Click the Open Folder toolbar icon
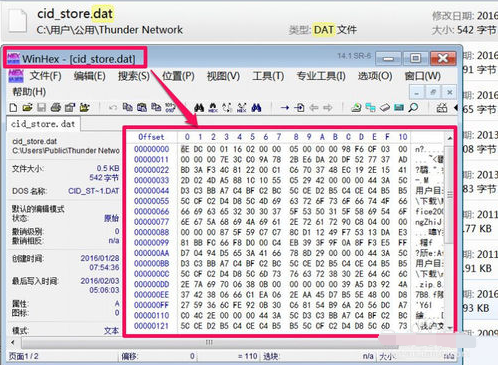The width and height of the screenshot is (501, 366). [x=84, y=107]
